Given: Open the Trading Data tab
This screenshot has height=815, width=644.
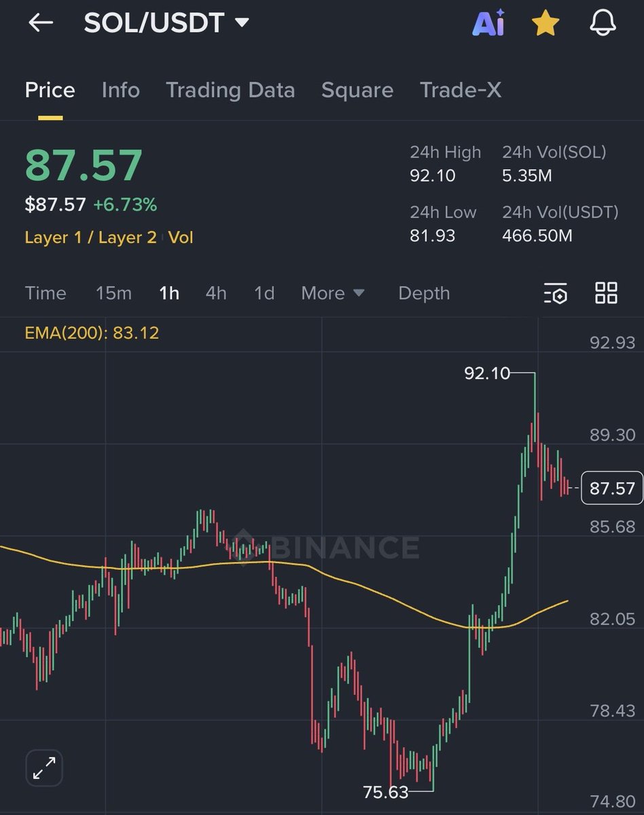Looking at the screenshot, I should coord(230,90).
